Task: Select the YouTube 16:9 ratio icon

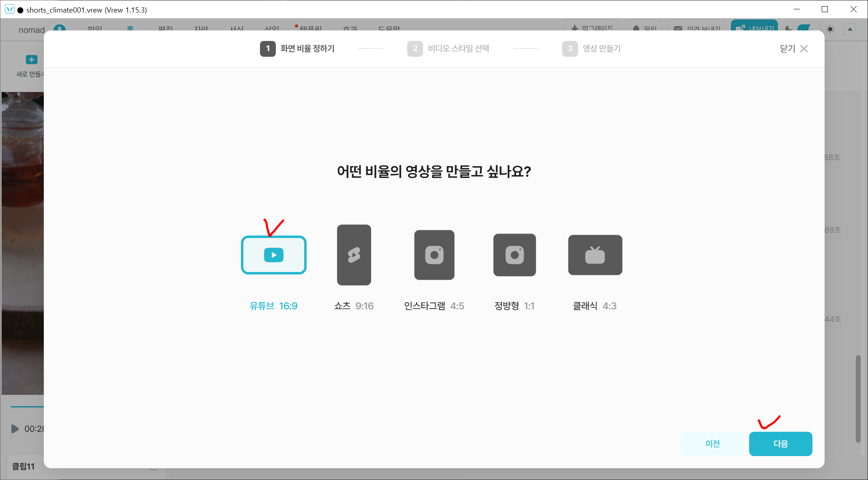Action: 273,255
